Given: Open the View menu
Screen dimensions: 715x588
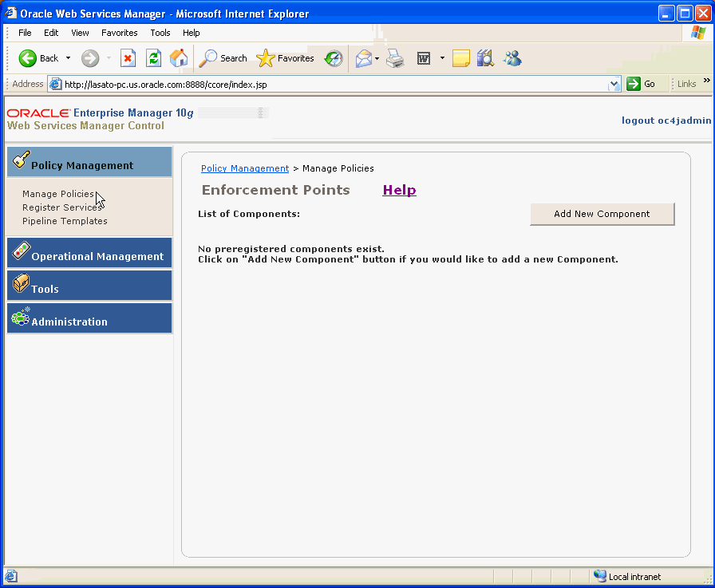Looking at the screenshot, I should tap(80, 33).
